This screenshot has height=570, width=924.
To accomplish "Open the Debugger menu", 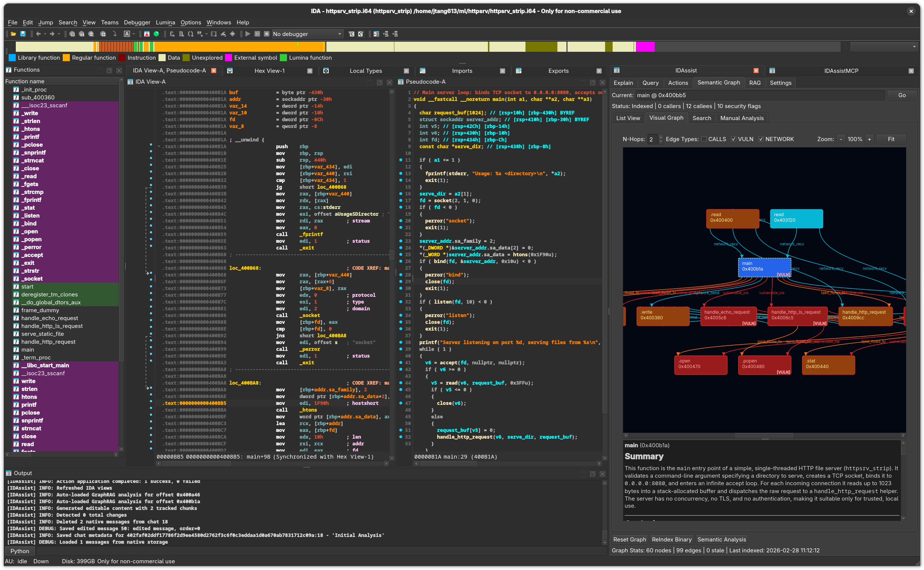I will [137, 23].
